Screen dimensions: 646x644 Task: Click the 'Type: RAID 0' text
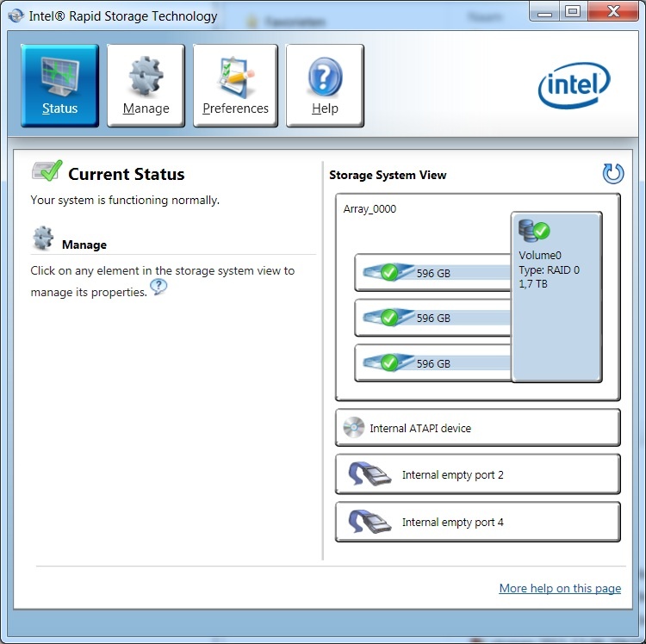(549, 270)
